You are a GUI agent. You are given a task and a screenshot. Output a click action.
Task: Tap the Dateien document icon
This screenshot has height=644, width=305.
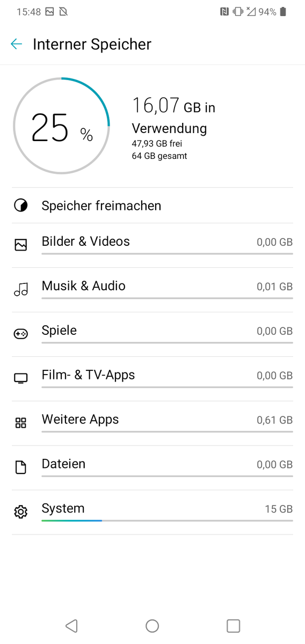coord(20,467)
